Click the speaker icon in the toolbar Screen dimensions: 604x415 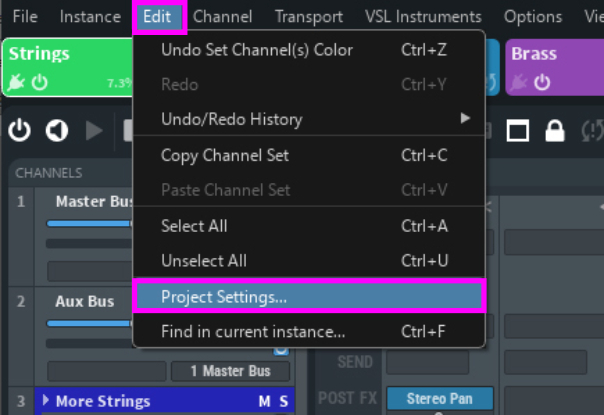tap(57, 130)
